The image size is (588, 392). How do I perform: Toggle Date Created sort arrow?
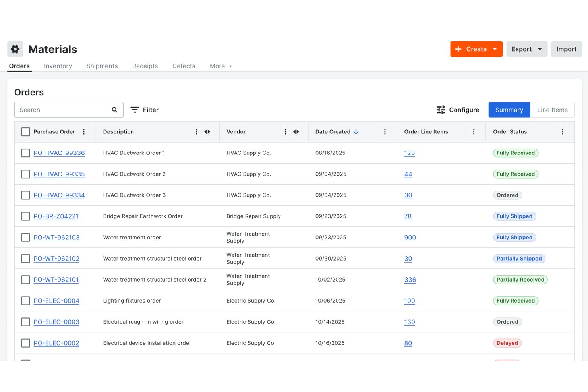point(356,132)
